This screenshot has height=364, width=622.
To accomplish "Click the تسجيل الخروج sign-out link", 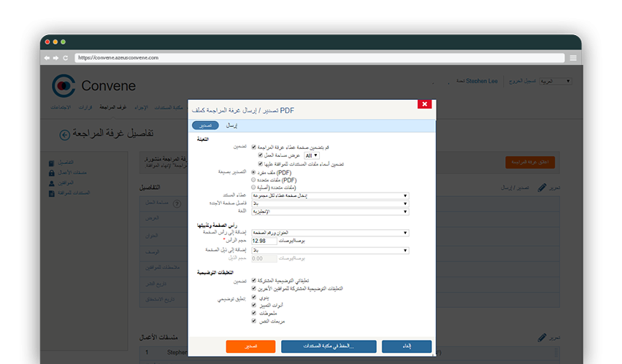I will (x=523, y=81).
